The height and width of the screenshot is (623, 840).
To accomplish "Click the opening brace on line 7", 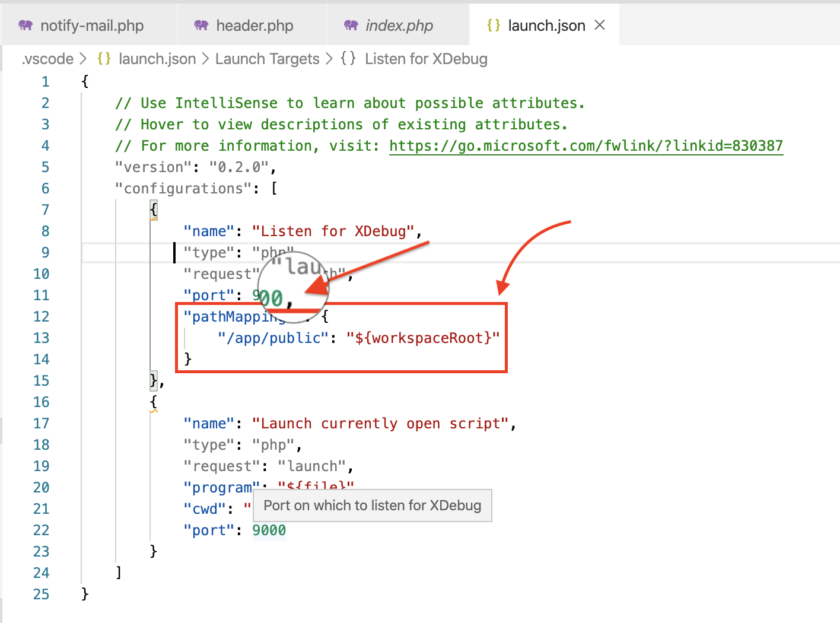I will 154,210.
